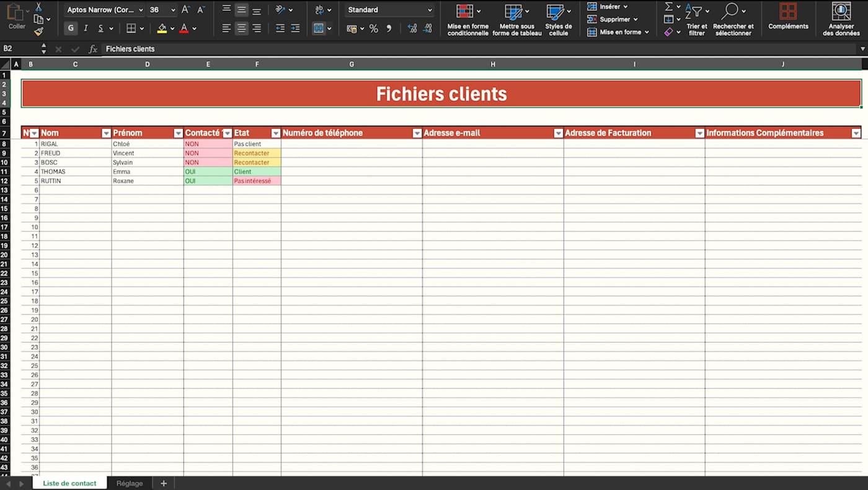868x490 pixels.
Task: Click the merge and center icon
Action: 319,28
